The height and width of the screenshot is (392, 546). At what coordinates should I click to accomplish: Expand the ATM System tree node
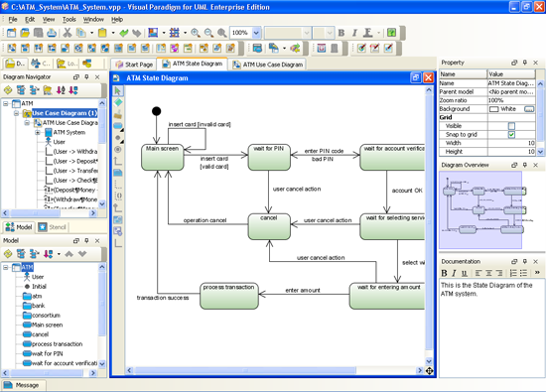[38, 132]
